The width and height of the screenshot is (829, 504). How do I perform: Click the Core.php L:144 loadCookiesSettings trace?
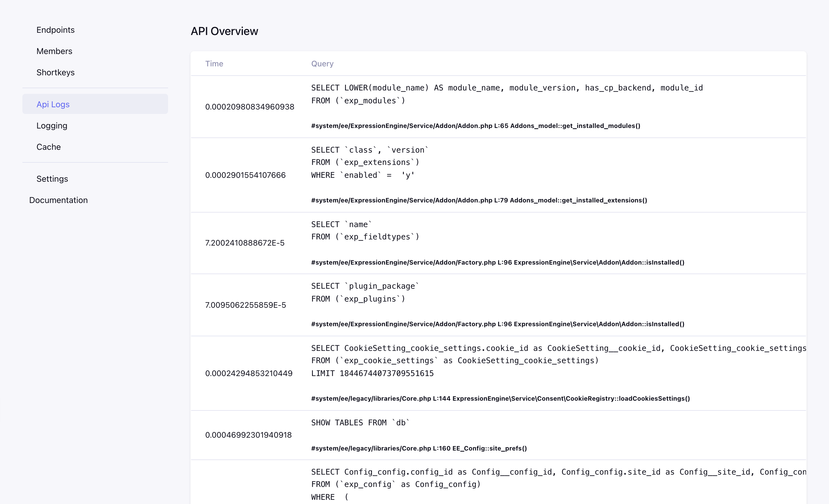coord(501,399)
